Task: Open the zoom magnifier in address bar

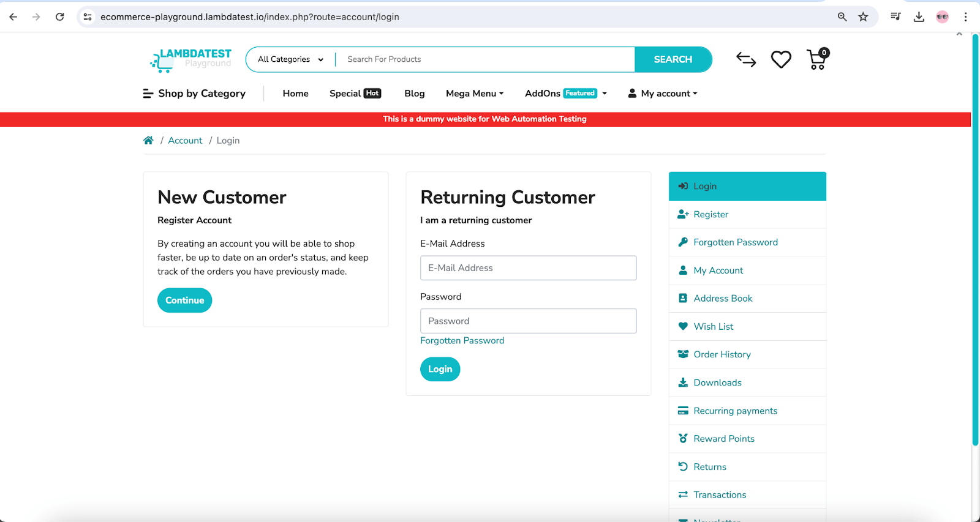Action: pos(842,17)
